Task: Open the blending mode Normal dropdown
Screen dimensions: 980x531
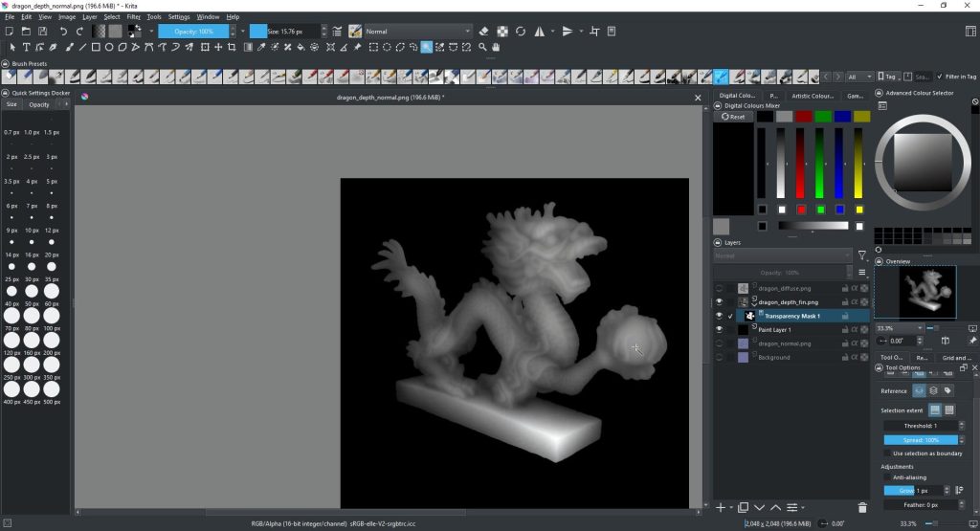Action: pos(417,31)
